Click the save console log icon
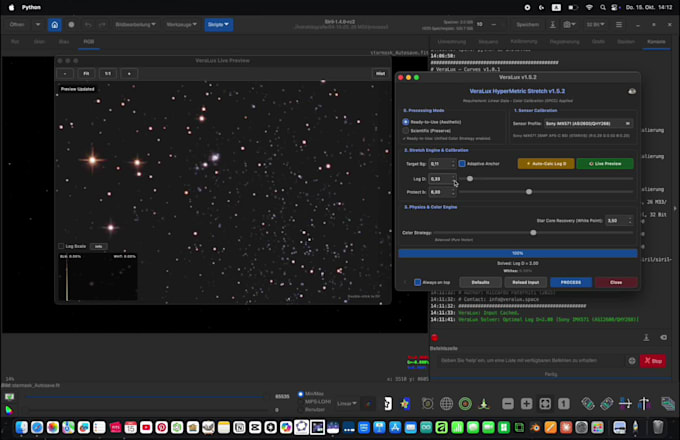This screenshot has width=680, height=440. point(646,337)
